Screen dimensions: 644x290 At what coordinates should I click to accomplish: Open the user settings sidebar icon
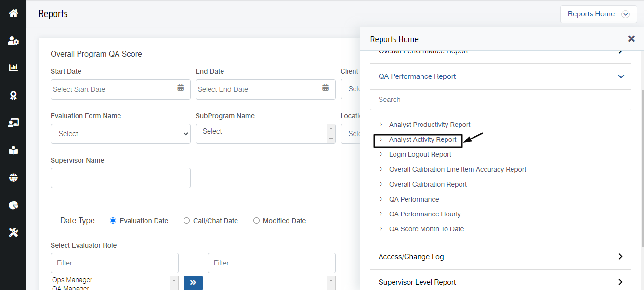pos(13,40)
